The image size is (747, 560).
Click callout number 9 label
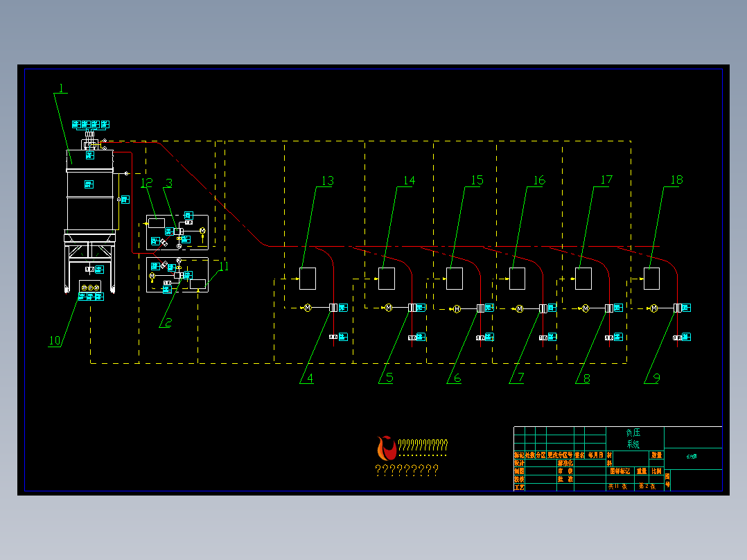point(656,378)
